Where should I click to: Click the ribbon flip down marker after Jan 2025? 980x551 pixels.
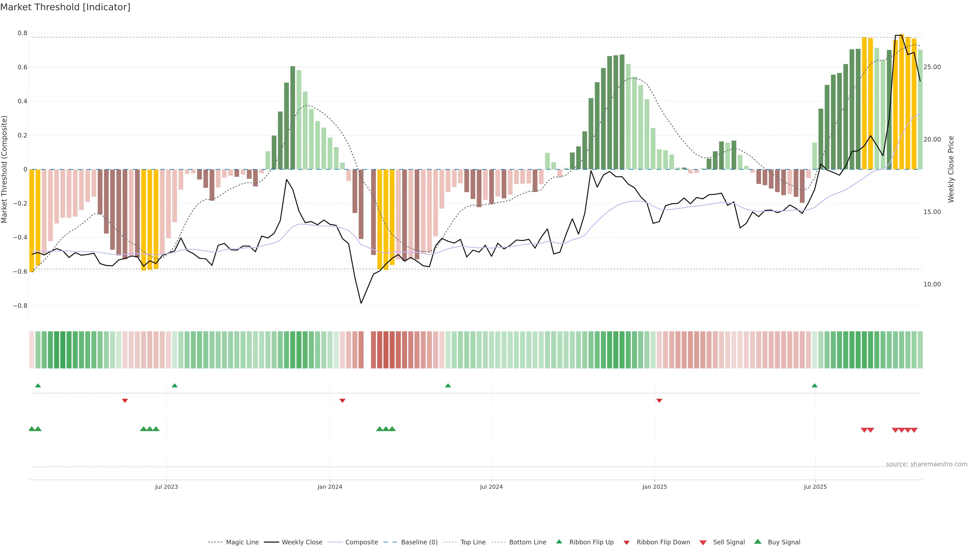659,400
